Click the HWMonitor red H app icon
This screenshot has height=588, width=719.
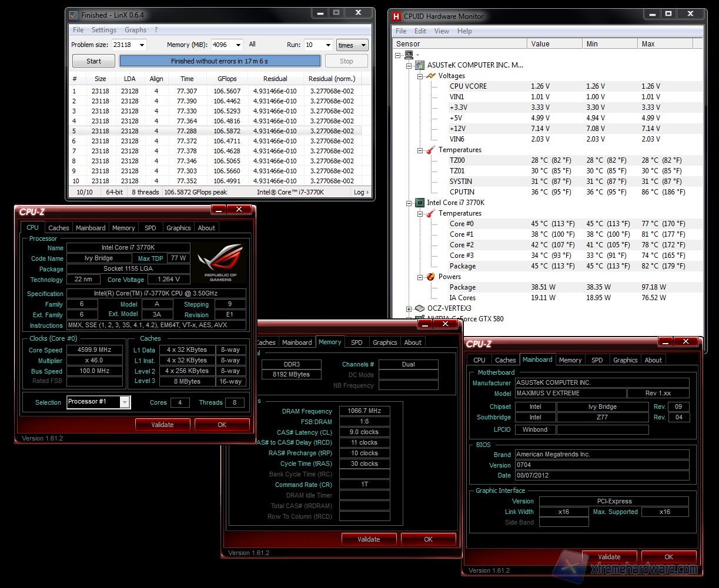[396, 16]
